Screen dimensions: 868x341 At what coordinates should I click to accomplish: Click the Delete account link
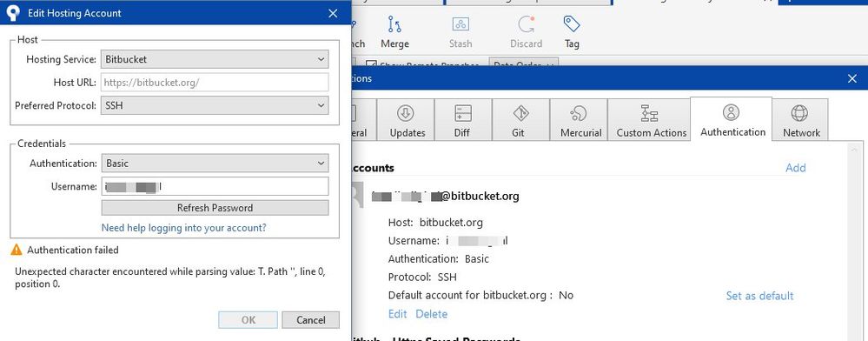(x=431, y=314)
